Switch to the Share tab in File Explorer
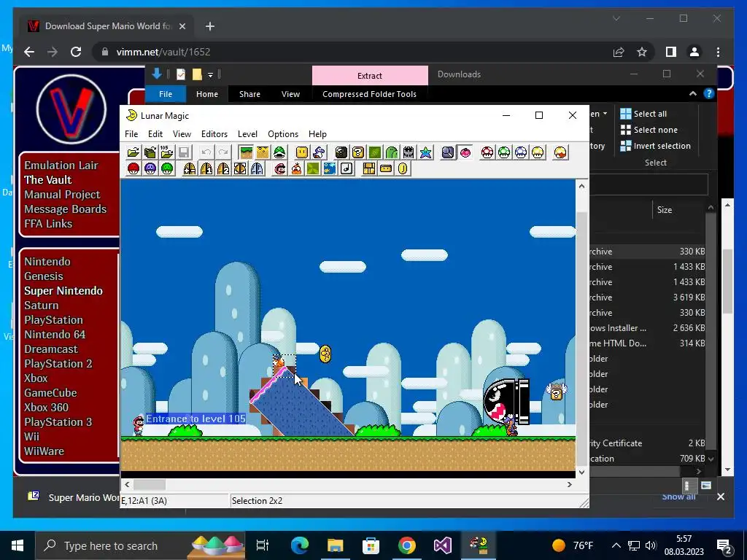 tap(249, 94)
